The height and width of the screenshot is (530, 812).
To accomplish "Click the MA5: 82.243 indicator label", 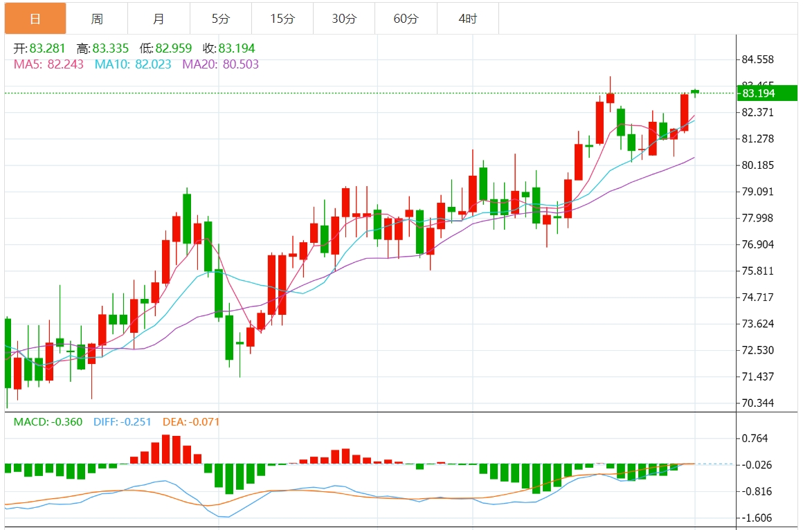I will click(x=48, y=64).
